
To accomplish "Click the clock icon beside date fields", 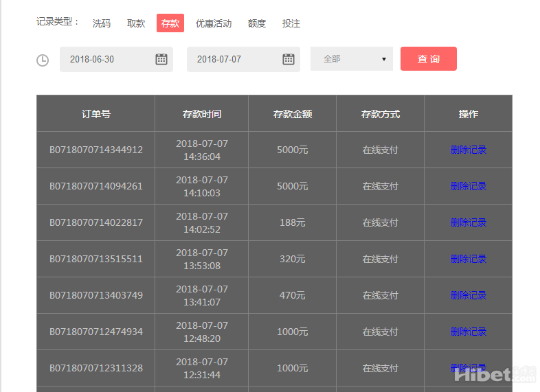I will point(43,60).
